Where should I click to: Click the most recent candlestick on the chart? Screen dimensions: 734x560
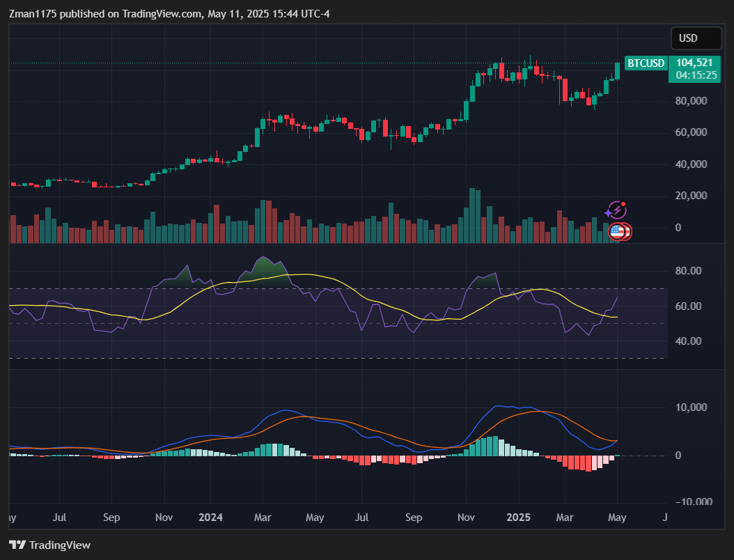click(617, 70)
